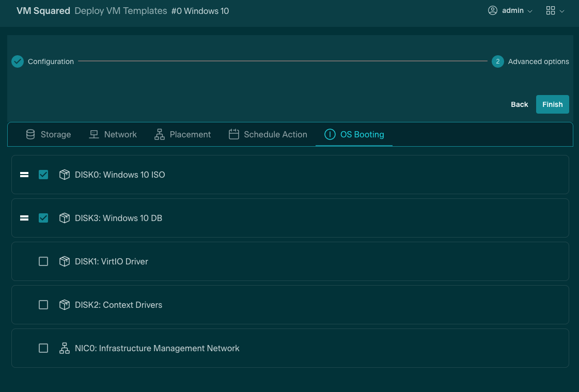Click the NIC0 network icon
The image size is (579, 392).
click(x=64, y=348)
